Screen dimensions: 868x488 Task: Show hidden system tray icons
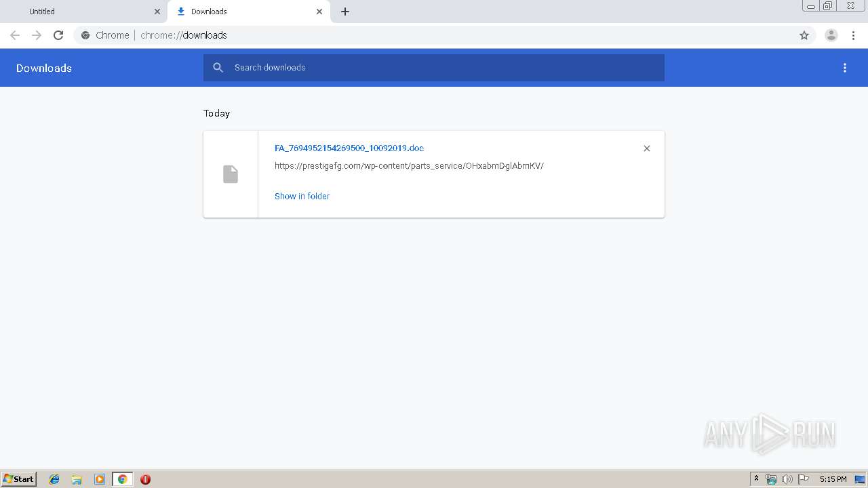click(x=756, y=479)
